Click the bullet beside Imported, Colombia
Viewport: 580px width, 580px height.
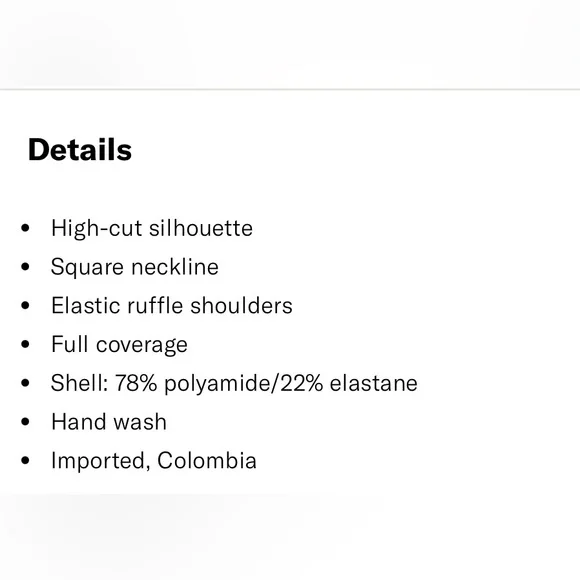[x=25, y=461]
